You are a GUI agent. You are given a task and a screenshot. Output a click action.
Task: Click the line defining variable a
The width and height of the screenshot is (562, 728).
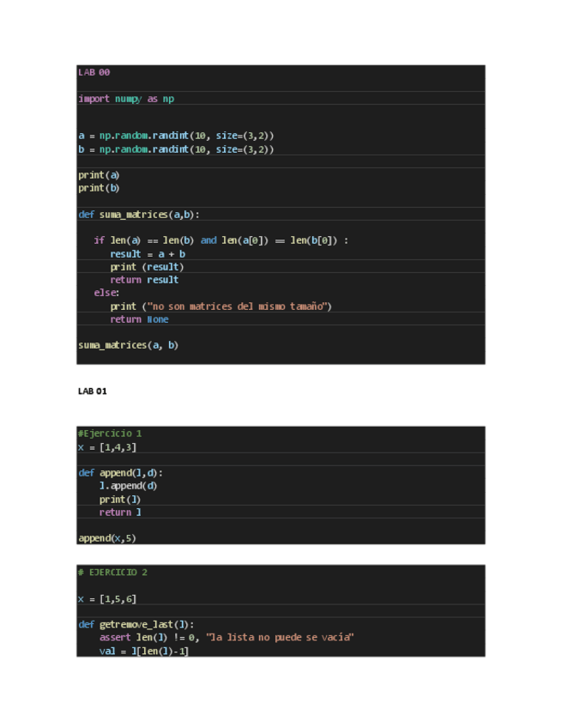(x=176, y=136)
